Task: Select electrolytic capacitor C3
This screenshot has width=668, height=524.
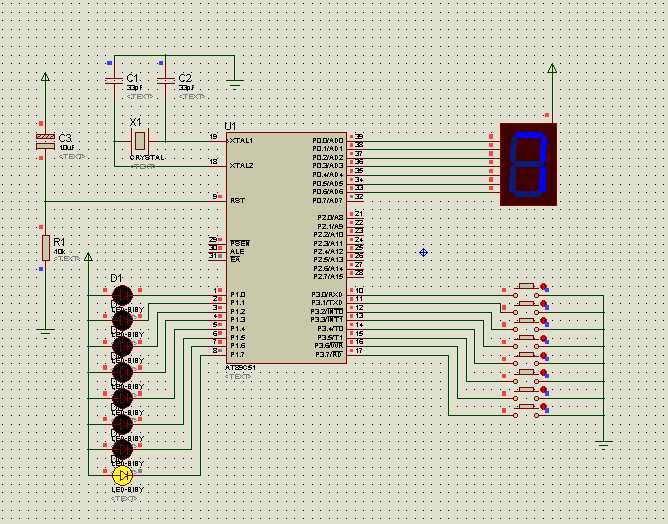Action: point(45,141)
